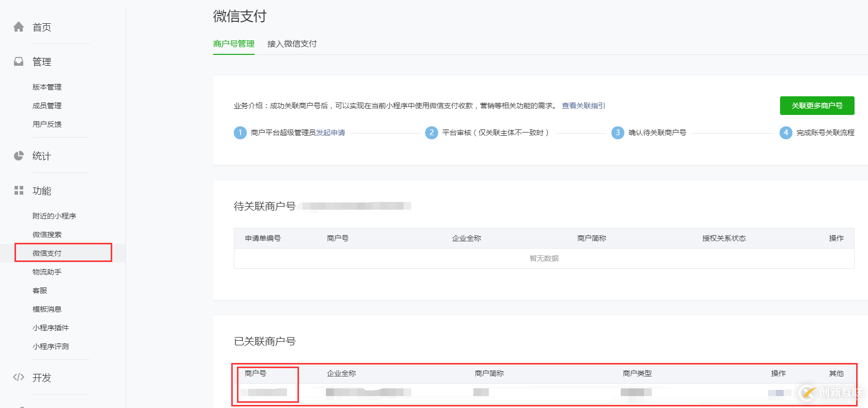Click the green 关联更多商户号 button
This screenshot has height=408, width=868.
tap(817, 106)
